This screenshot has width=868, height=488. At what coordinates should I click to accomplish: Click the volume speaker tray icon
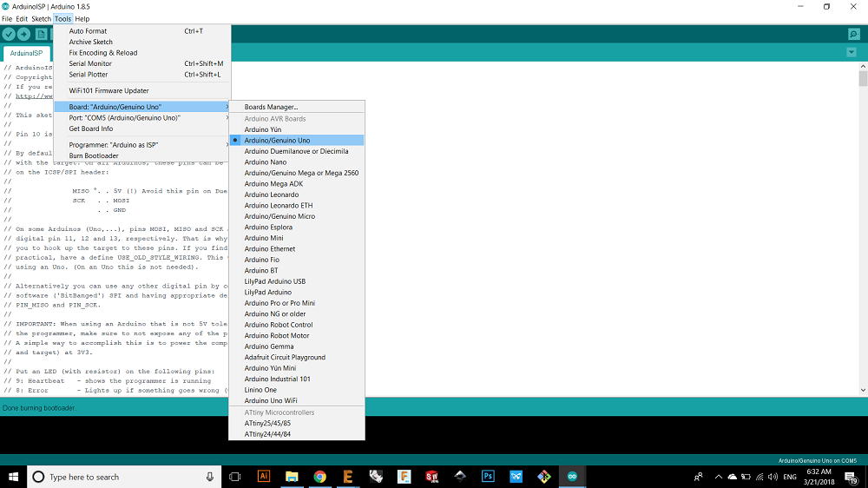[773, 477]
